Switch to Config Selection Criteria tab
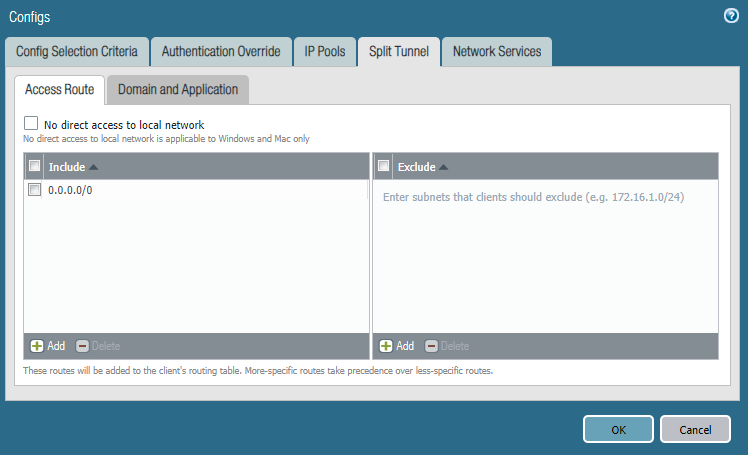 click(77, 52)
